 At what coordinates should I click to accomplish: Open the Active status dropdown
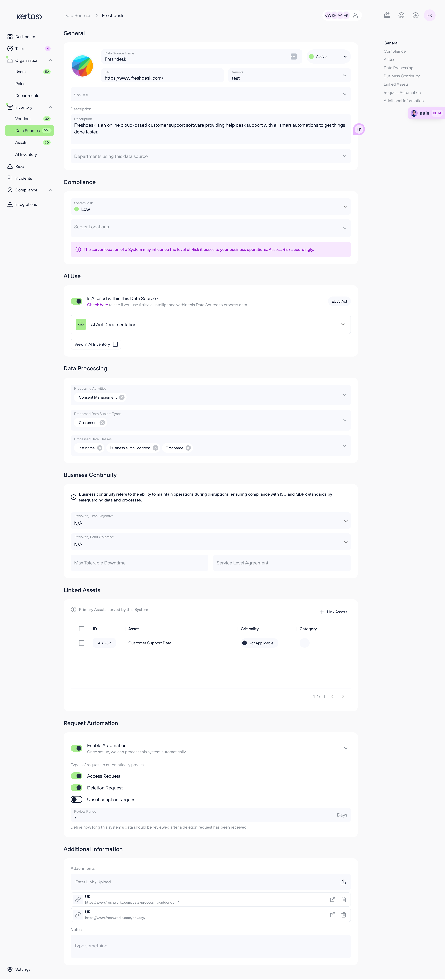coord(329,56)
